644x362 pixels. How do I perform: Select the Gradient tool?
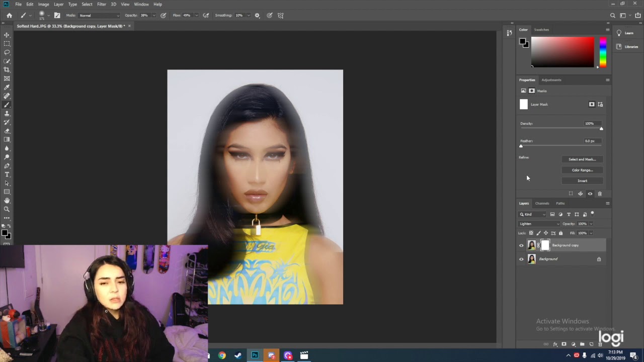click(7, 140)
